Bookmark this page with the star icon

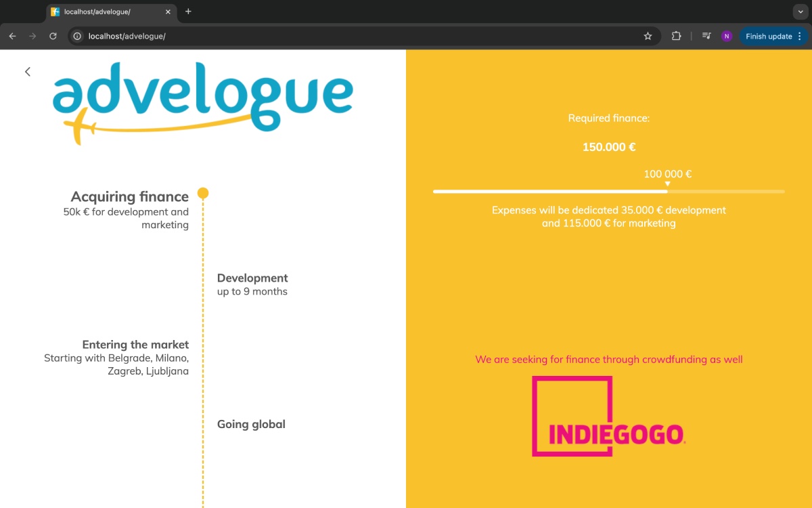pos(648,36)
